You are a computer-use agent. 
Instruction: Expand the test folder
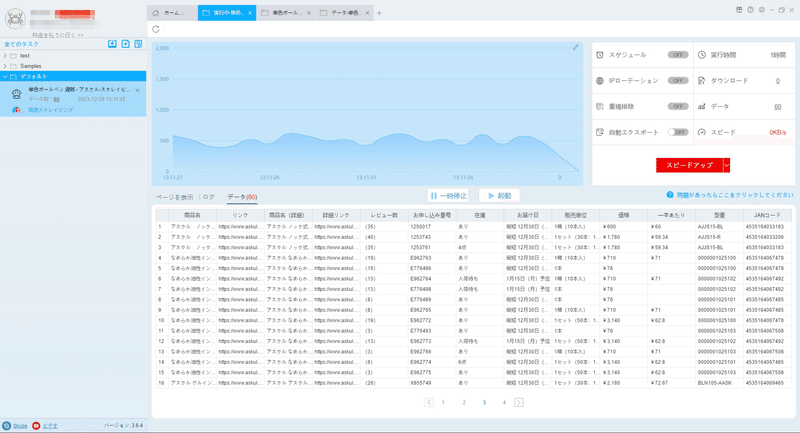pyautogui.click(x=5, y=56)
